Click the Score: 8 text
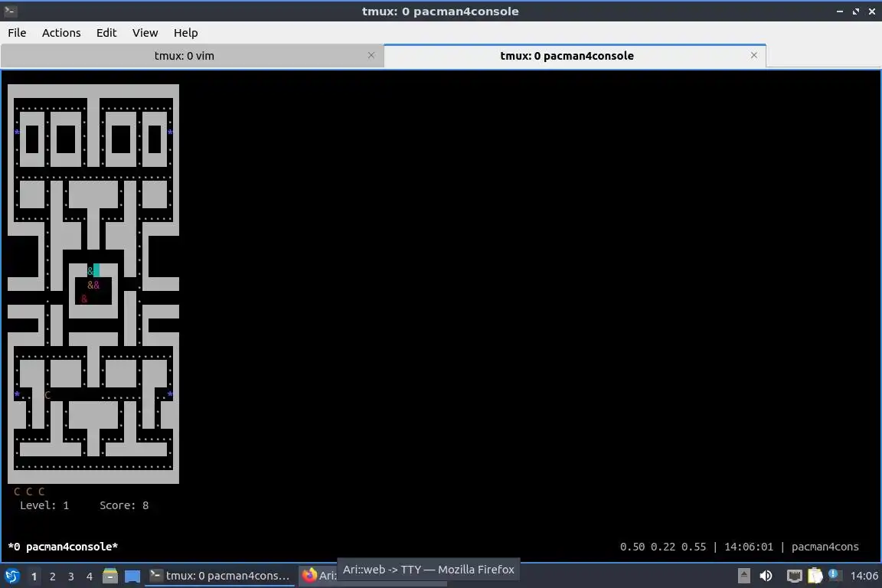The image size is (882, 588). [124, 505]
